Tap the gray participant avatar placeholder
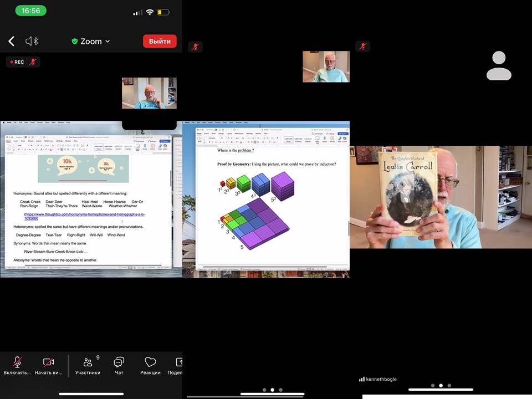 point(499,66)
